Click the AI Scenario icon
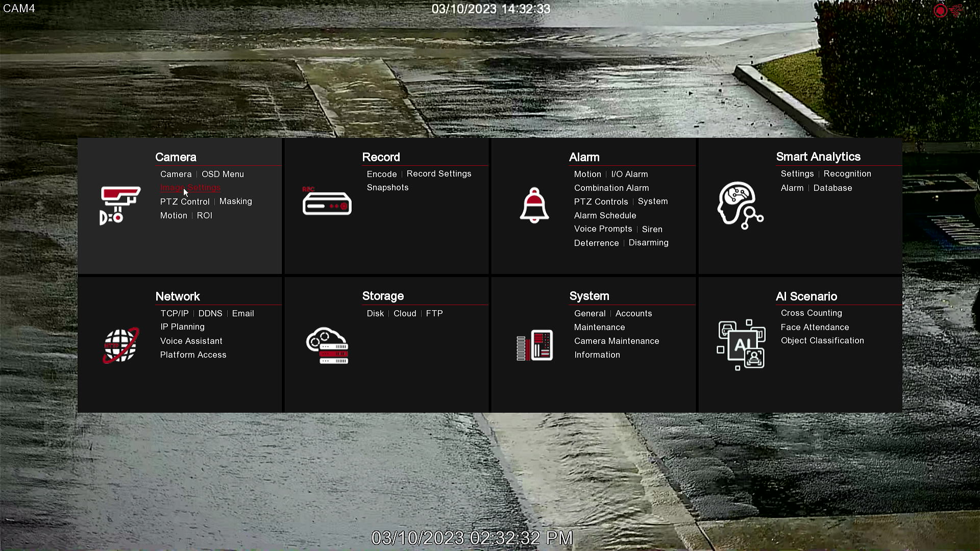 point(741,345)
